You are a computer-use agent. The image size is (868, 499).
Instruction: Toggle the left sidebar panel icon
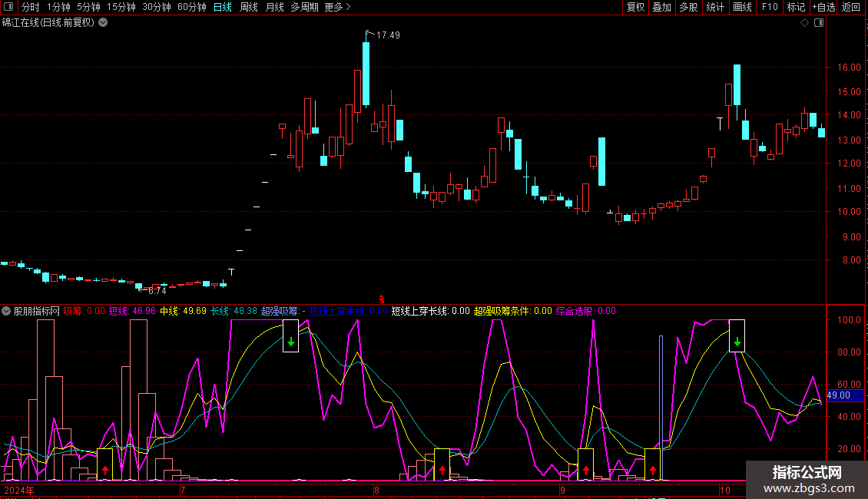8,7
